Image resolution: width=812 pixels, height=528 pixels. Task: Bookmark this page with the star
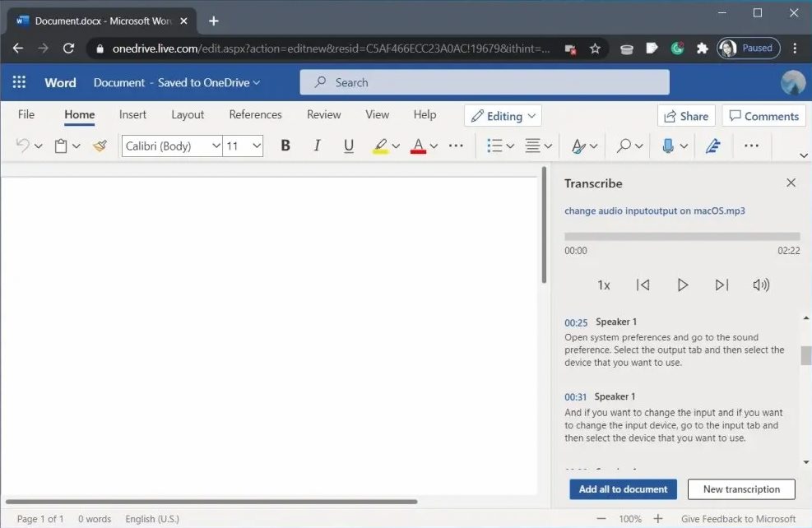pyautogui.click(x=595, y=49)
